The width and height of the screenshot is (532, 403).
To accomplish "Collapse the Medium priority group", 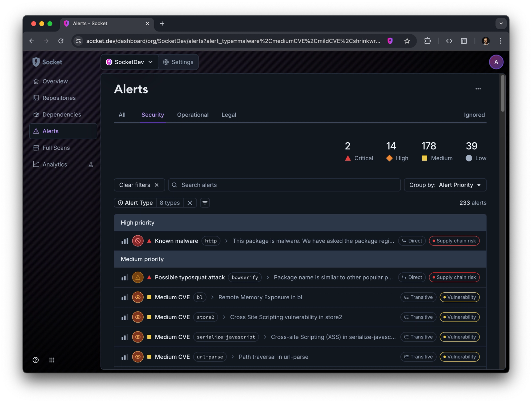I will tap(300, 259).
